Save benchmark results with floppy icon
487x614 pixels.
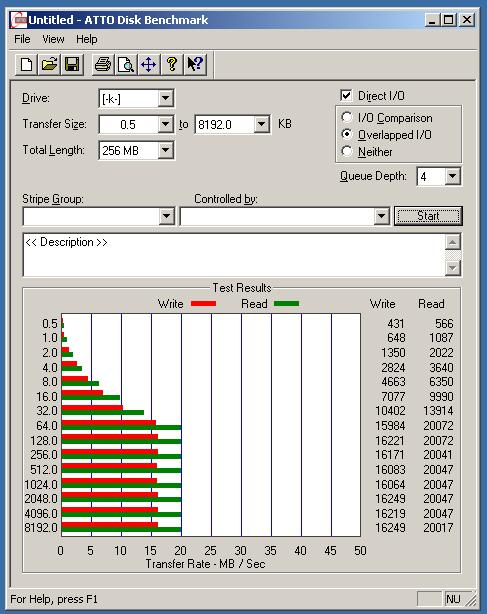coord(72,64)
